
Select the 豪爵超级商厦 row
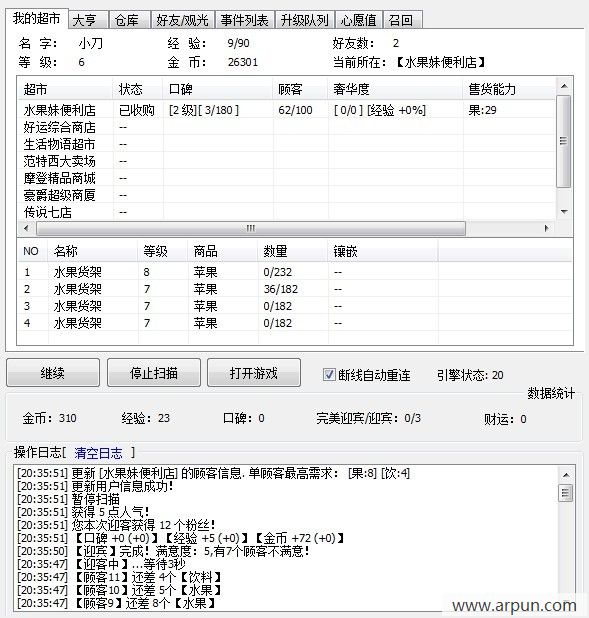coord(287,195)
